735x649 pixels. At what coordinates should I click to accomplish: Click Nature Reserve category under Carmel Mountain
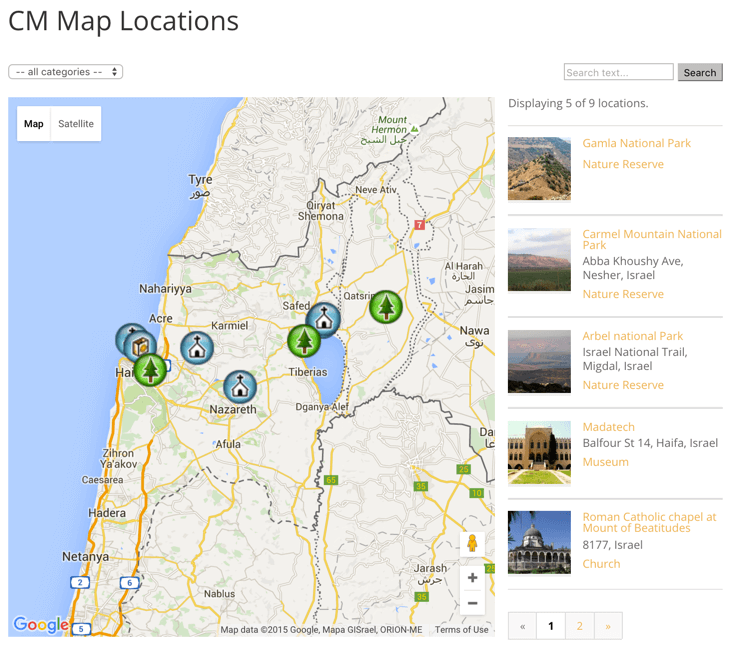pyautogui.click(x=623, y=294)
